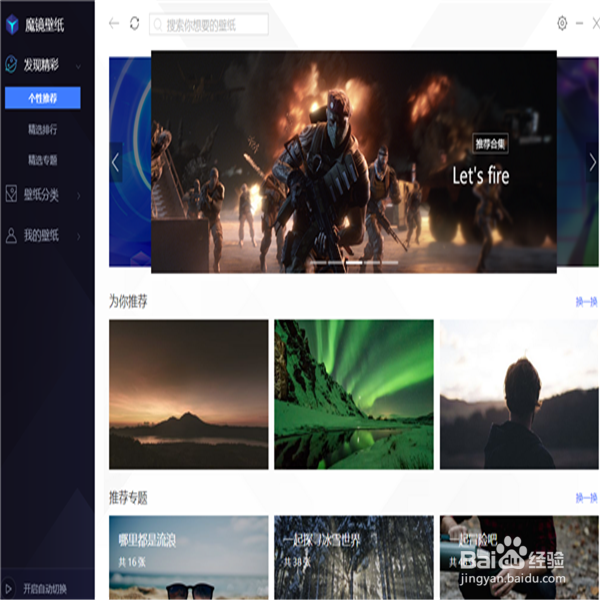Go back with the arrow button
The image size is (600, 600).
(114, 23)
